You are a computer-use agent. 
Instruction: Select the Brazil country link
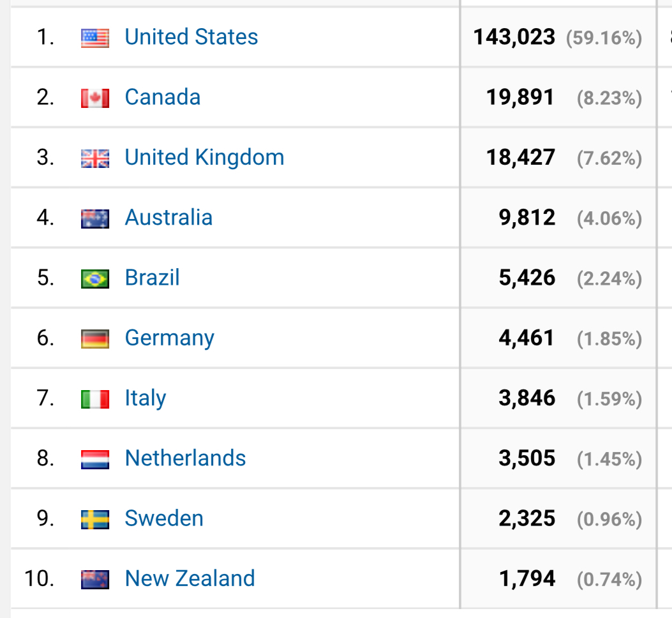click(152, 278)
